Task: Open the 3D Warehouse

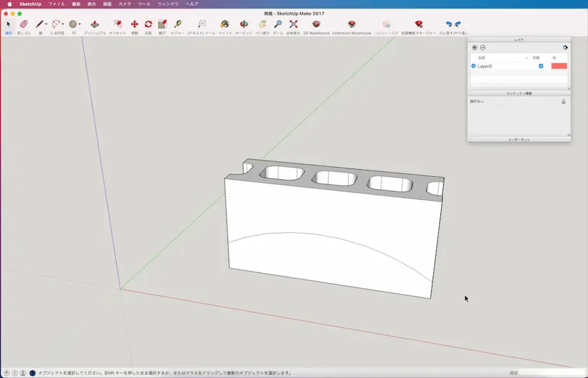Action: [316, 24]
